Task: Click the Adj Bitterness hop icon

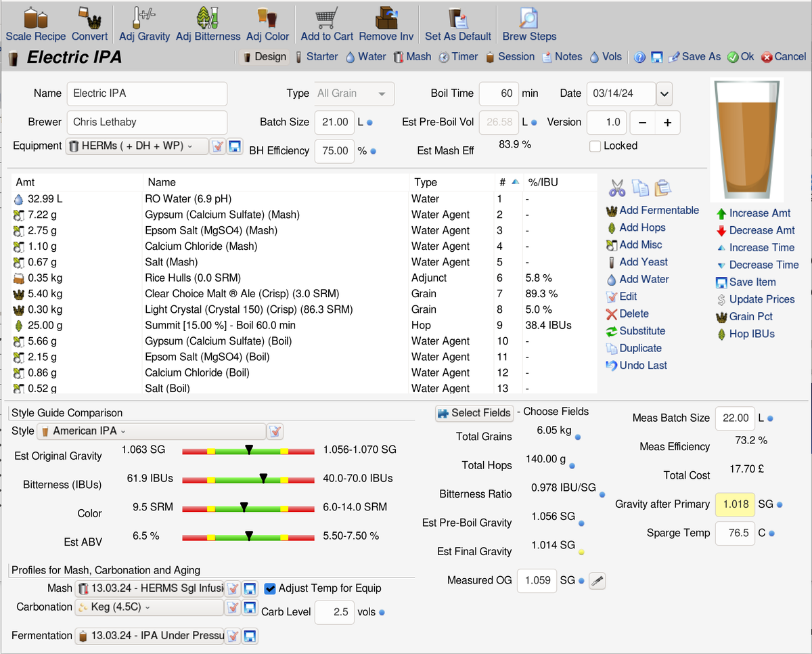Action: [x=208, y=18]
